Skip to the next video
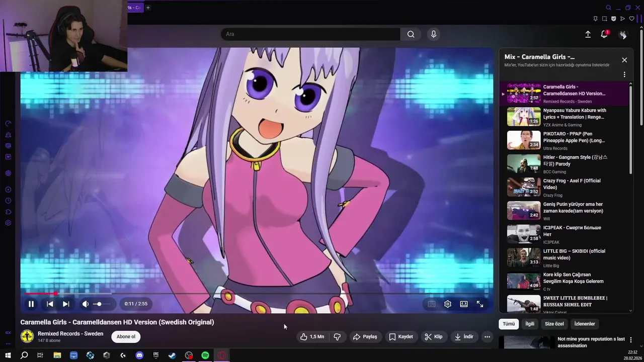The height and width of the screenshot is (362, 644). [66, 304]
